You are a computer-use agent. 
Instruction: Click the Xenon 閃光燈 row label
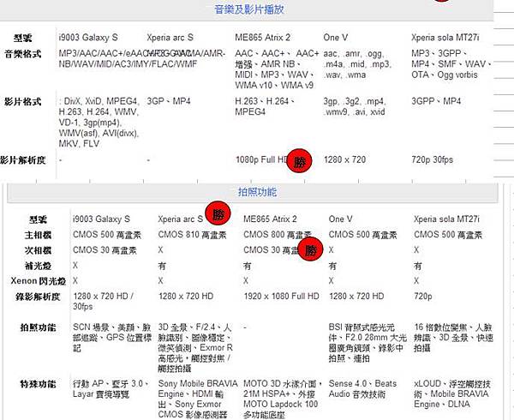[38, 281]
